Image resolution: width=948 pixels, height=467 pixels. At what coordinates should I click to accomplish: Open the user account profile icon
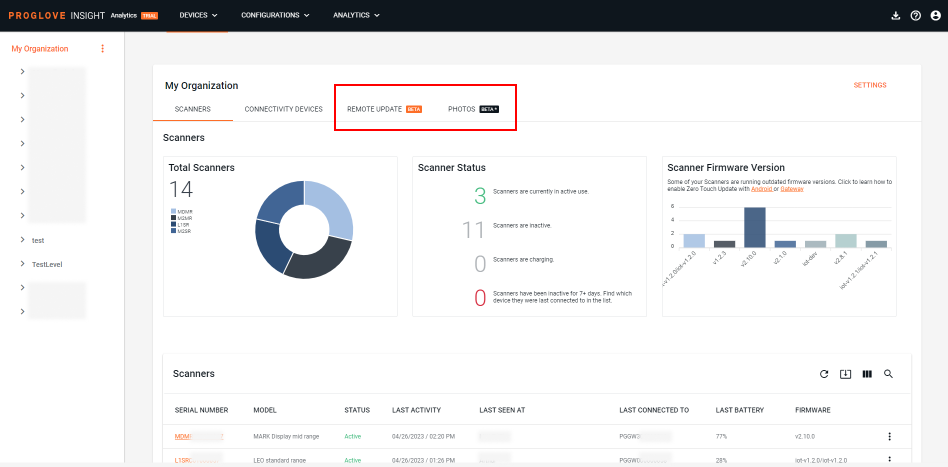935,16
